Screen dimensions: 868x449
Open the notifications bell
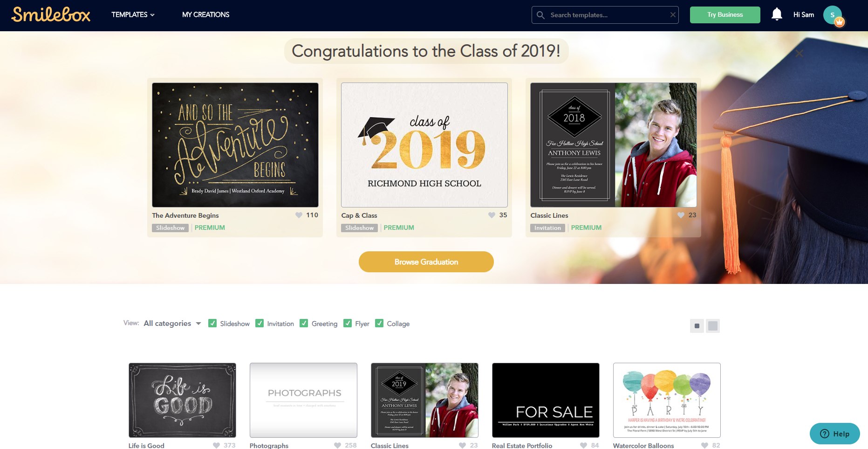pos(777,14)
